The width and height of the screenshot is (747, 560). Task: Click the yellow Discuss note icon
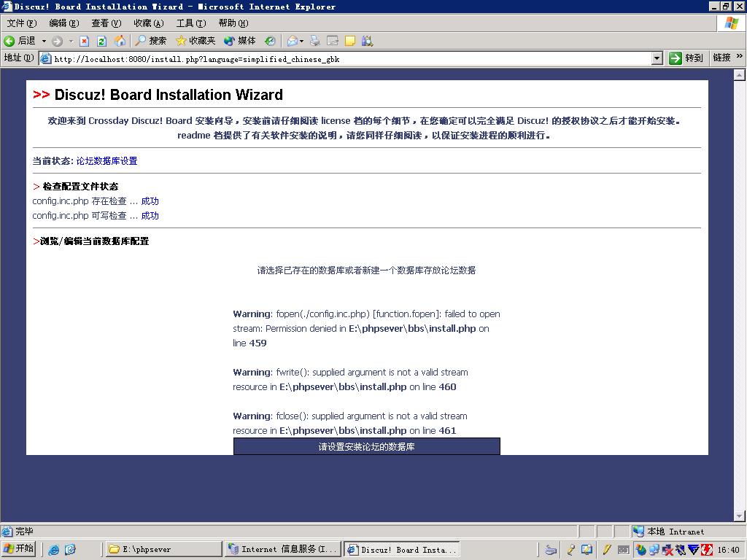click(350, 41)
